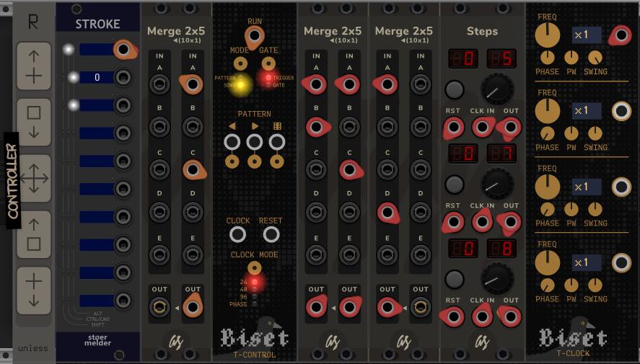Click bottom OUT jack on Steps module
640x364 pixels.
[x=511, y=316]
